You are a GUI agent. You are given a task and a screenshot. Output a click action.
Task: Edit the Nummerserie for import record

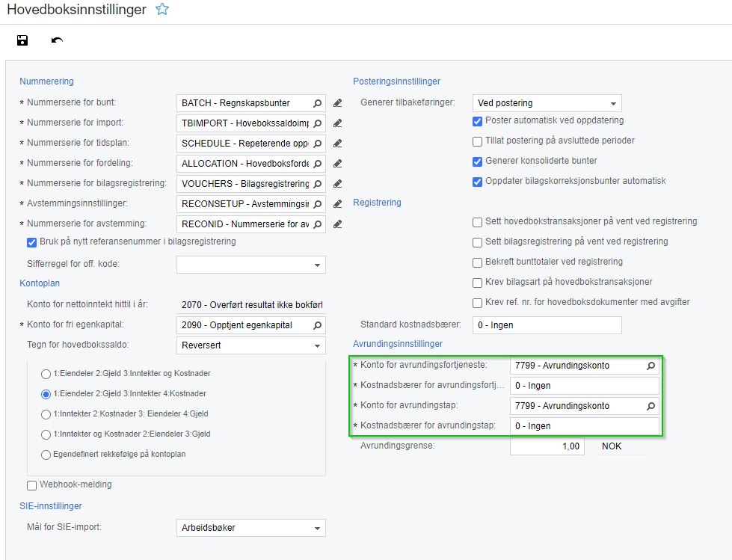point(337,123)
